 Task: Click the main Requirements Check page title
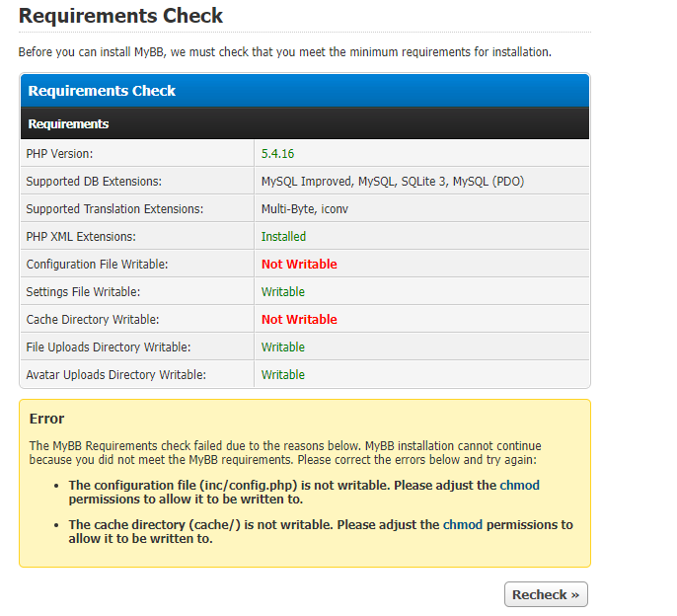point(120,16)
